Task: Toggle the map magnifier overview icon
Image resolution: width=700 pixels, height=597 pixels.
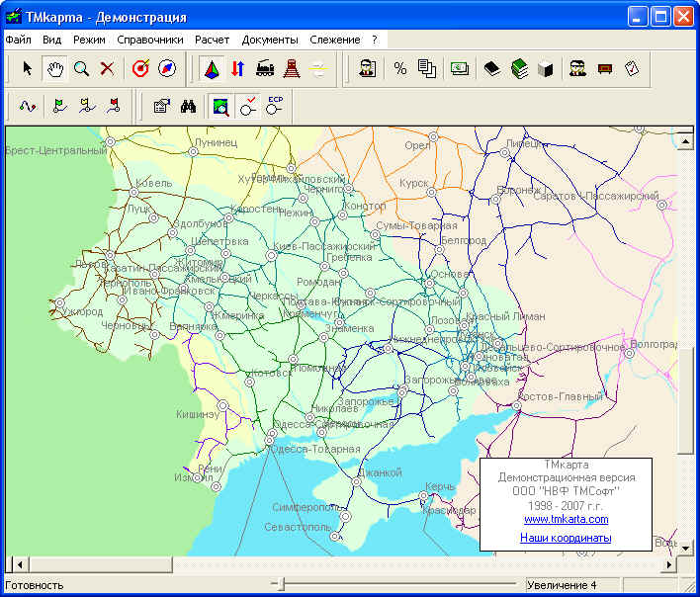Action: tap(221, 107)
